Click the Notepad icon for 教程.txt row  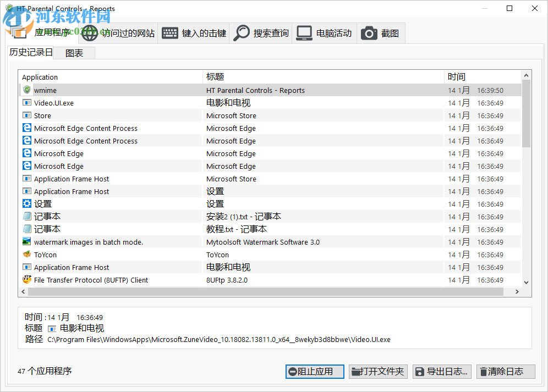coord(27,229)
